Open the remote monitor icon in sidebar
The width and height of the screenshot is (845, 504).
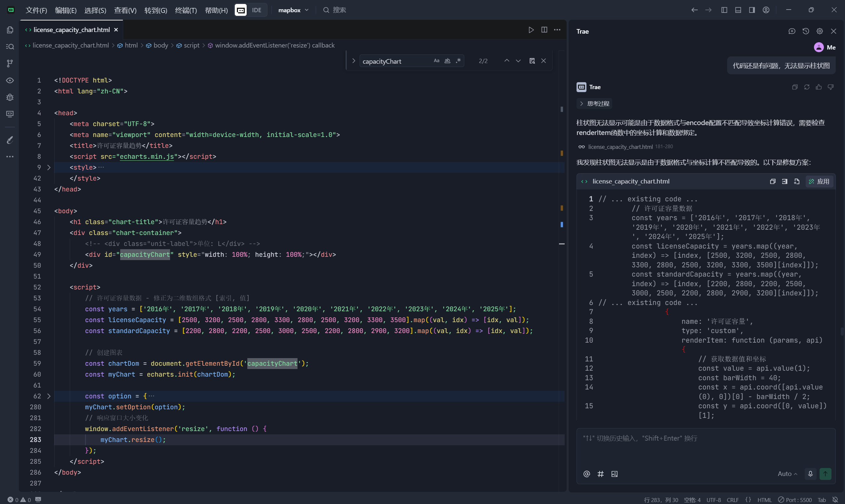point(10,114)
